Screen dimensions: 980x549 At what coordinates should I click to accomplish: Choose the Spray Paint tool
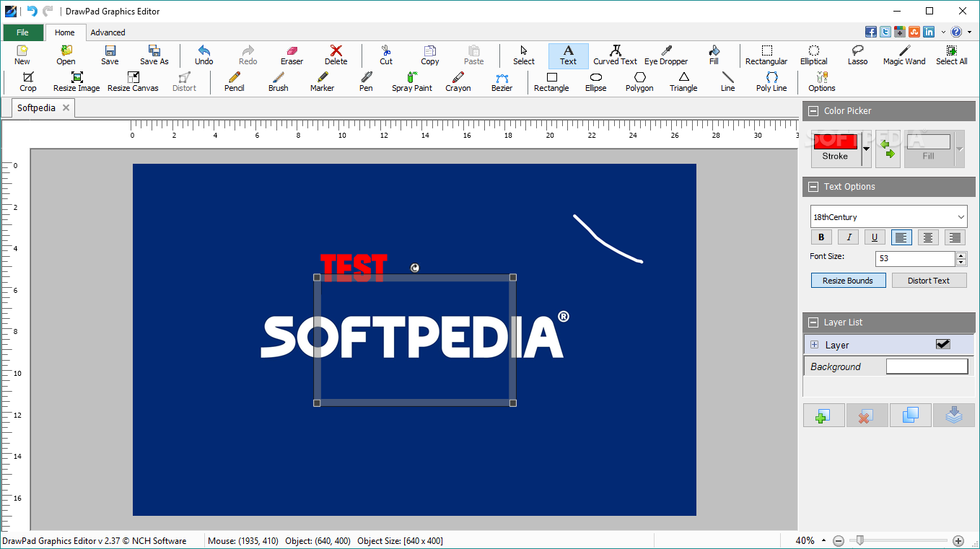tap(411, 82)
